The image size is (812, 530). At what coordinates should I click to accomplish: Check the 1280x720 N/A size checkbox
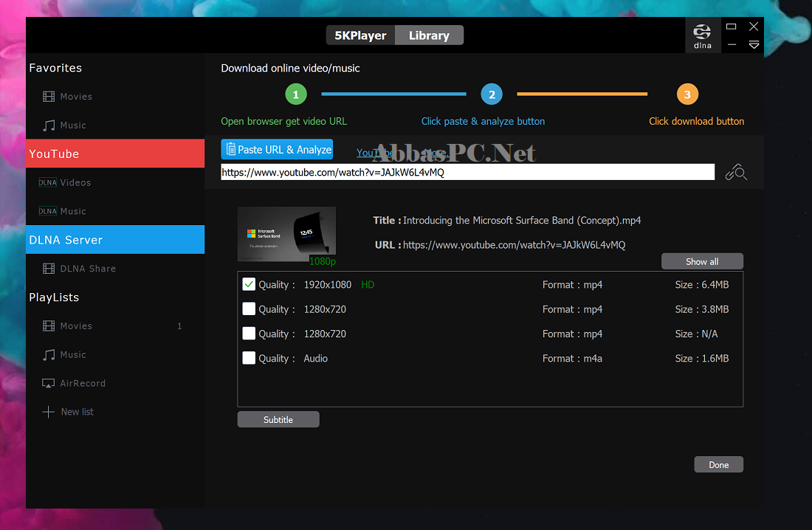(x=249, y=333)
